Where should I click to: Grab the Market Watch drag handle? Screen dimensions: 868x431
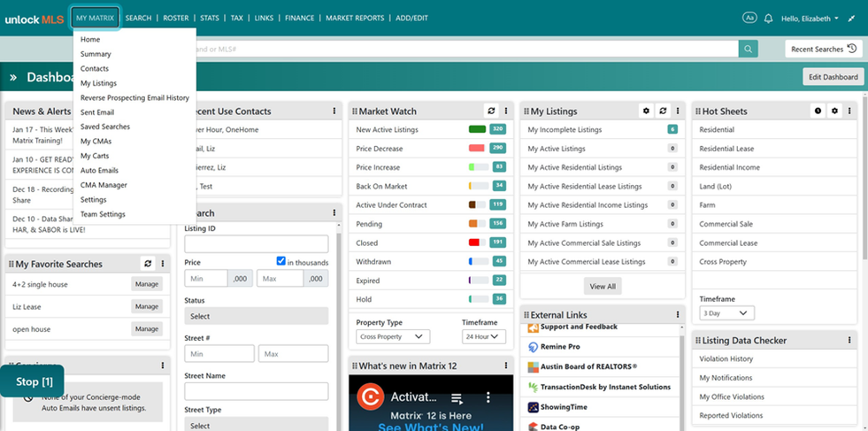coord(355,112)
